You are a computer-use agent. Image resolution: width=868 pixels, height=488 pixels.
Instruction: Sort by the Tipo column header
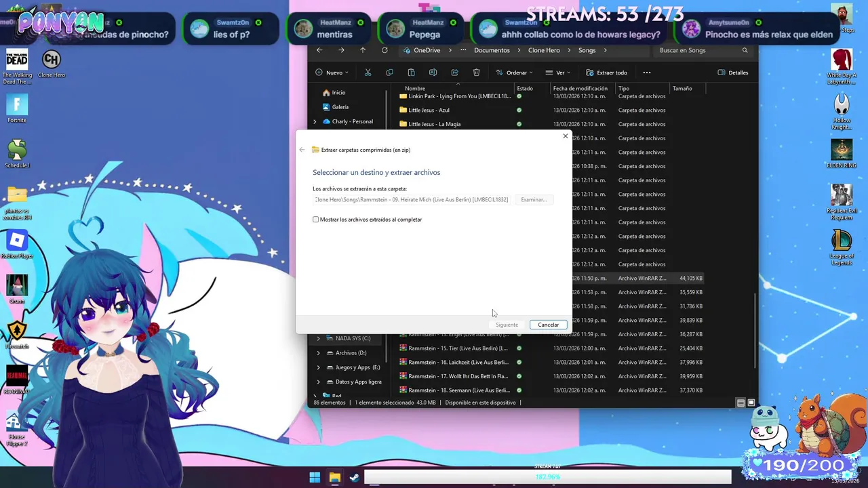[x=624, y=88]
